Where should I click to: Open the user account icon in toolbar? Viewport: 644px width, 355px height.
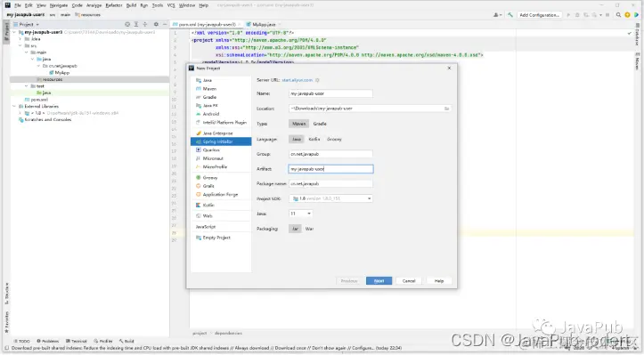point(497,15)
